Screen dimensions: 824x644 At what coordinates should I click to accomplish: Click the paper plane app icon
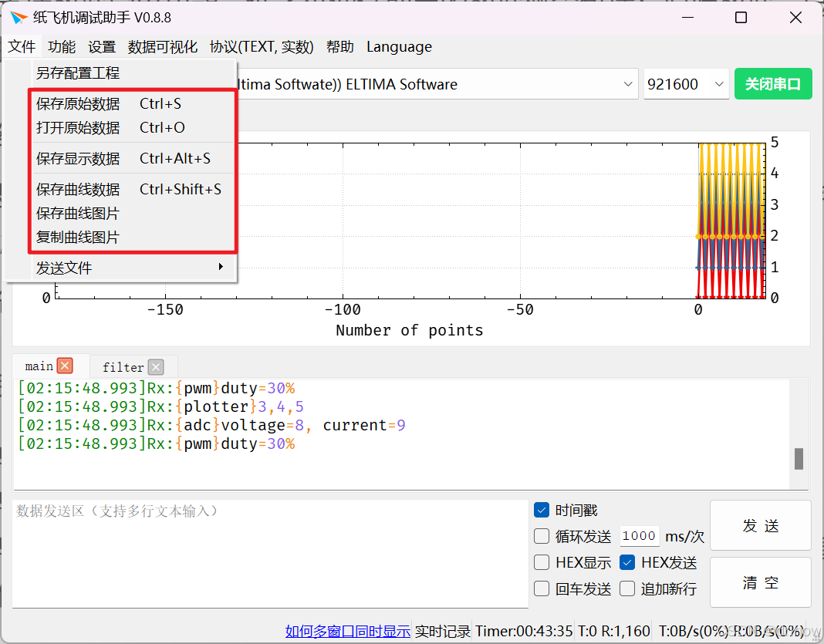[x=19, y=17]
